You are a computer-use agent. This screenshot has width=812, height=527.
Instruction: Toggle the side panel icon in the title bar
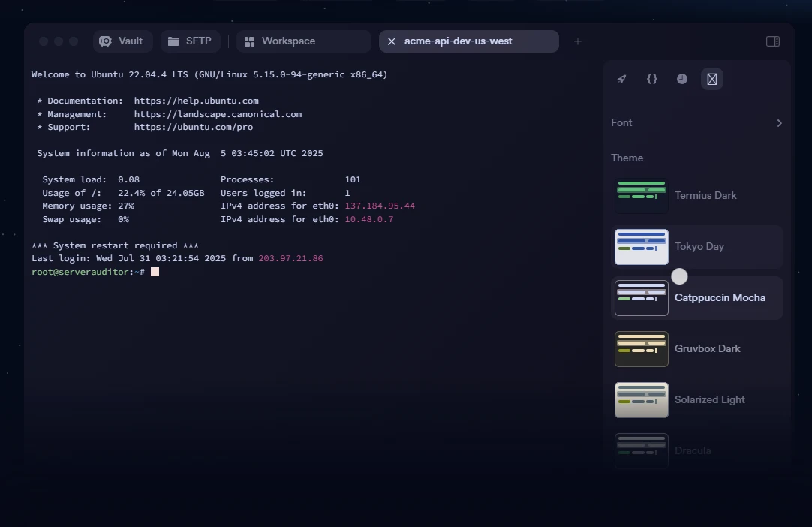(x=773, y=41)
